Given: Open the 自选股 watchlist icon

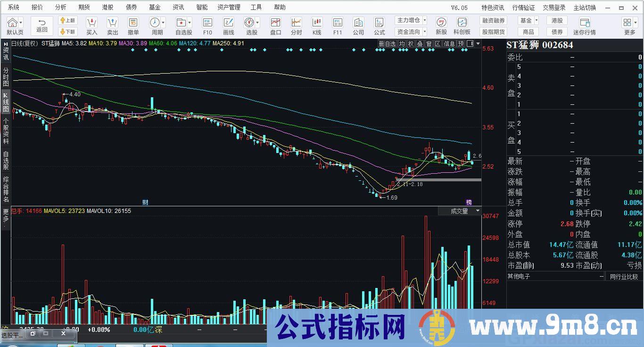Looking at the screenshot, I should 181,23.
